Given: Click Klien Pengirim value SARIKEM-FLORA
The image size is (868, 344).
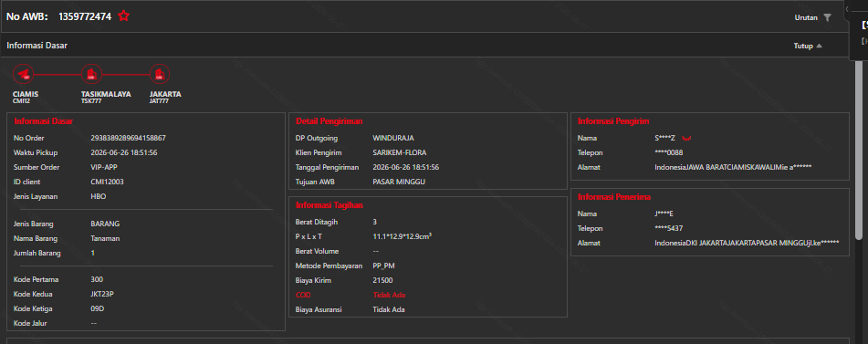Looking at the screenshot, I should tap(400, 152).
